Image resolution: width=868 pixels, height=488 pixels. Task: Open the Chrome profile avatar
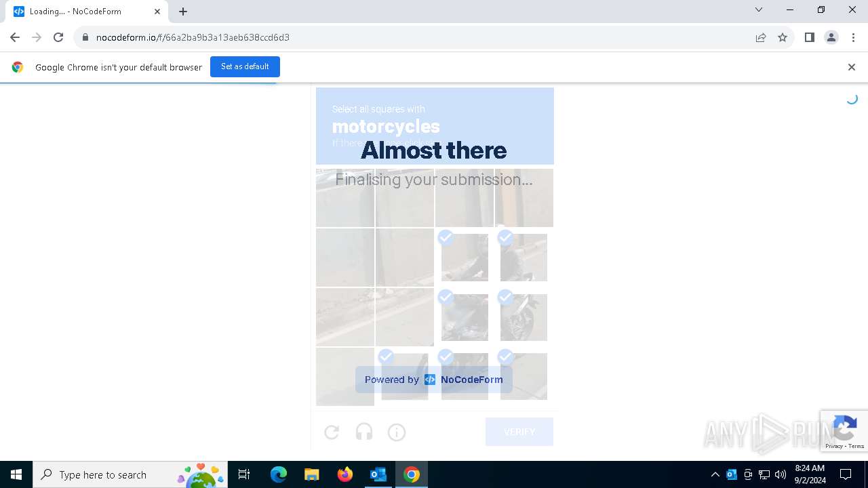pos(831,37)
